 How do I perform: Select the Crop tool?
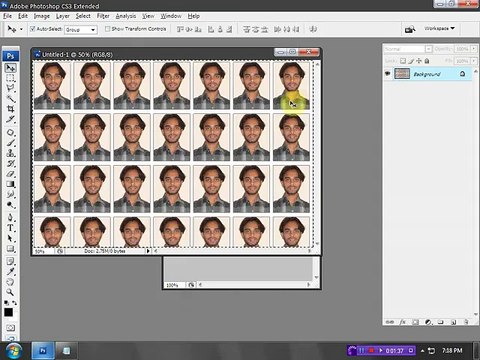[10, 109]
